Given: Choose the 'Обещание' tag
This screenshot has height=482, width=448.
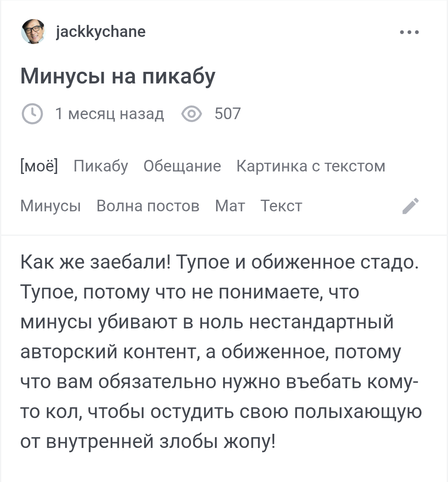Looking at the screenshot, I should pyautogui.click(x=182, y=166).
